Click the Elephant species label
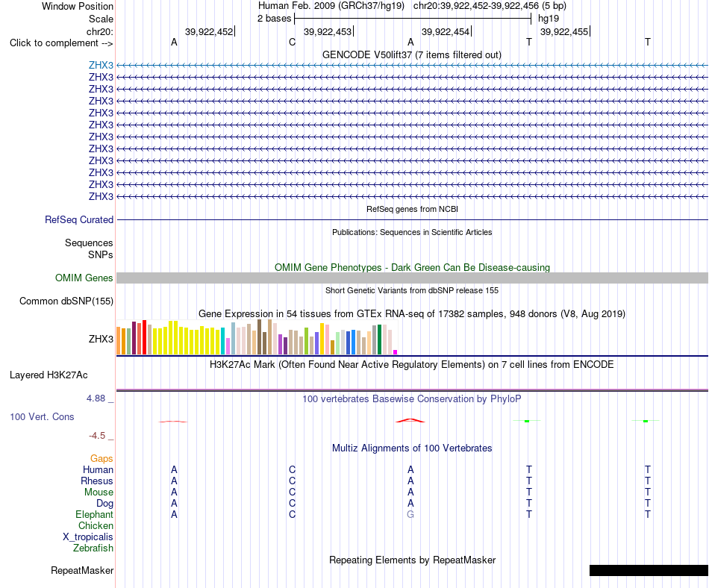 pos(94,515)
